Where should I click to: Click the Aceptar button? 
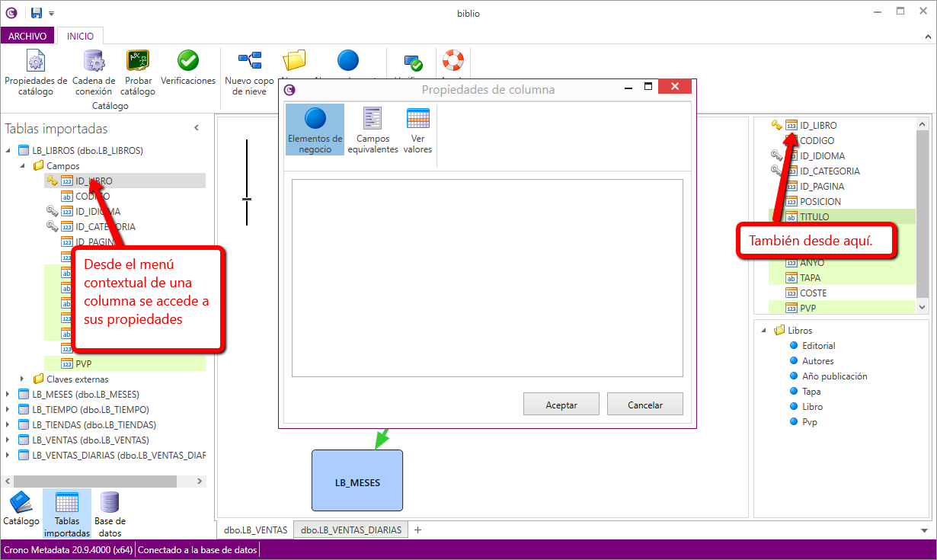[561, 405]
